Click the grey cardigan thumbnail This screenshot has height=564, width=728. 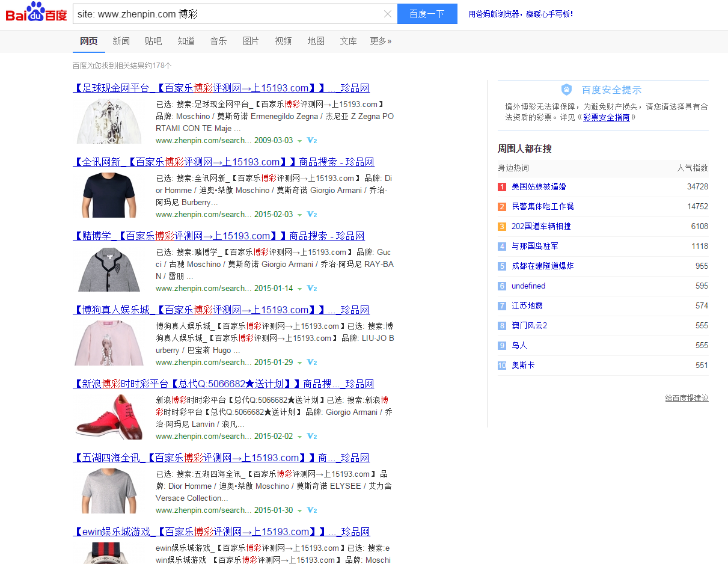pos(109,269)
